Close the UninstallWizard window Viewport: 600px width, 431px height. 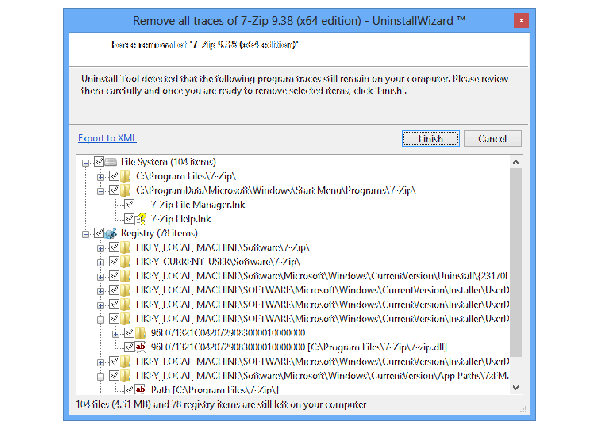coord(521,20)
